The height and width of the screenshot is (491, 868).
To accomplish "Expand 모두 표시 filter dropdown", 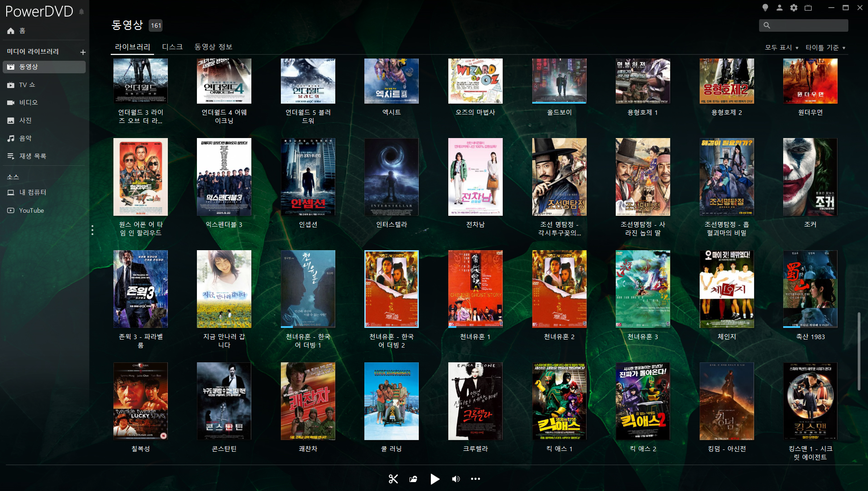I will (781, 48).
